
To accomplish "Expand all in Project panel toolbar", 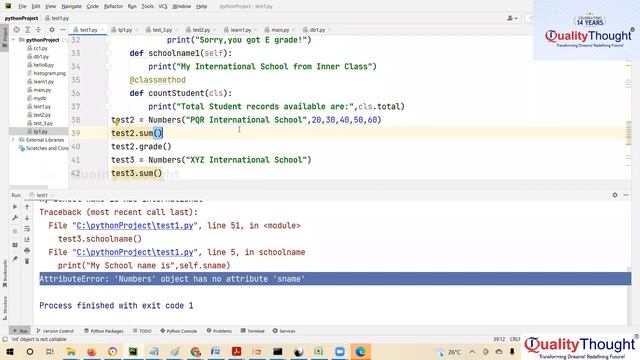I will coord(27,30).
